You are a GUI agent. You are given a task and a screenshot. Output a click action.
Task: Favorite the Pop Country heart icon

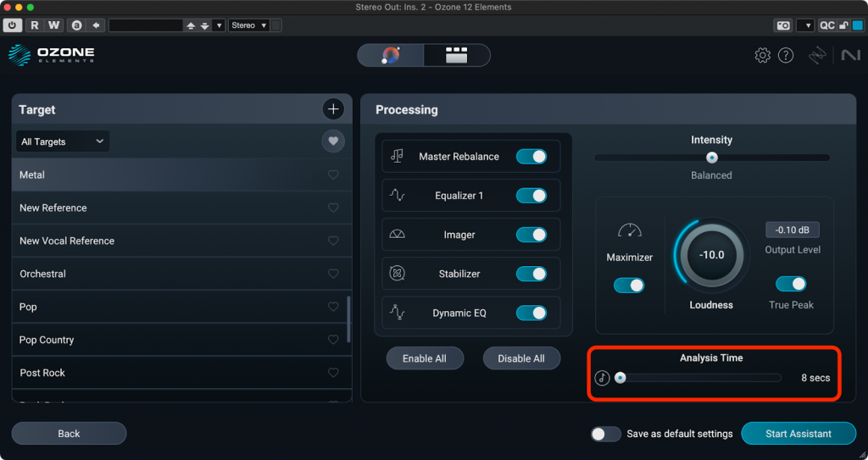(333, 341)
